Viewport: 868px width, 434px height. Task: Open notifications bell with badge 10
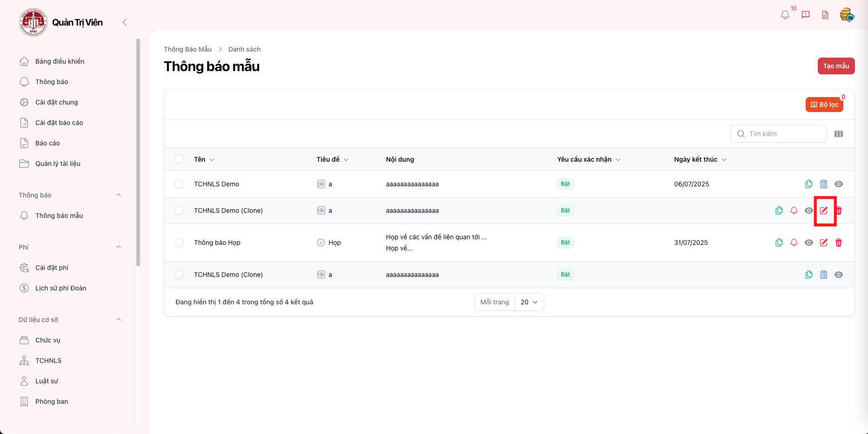pos(785,15)
